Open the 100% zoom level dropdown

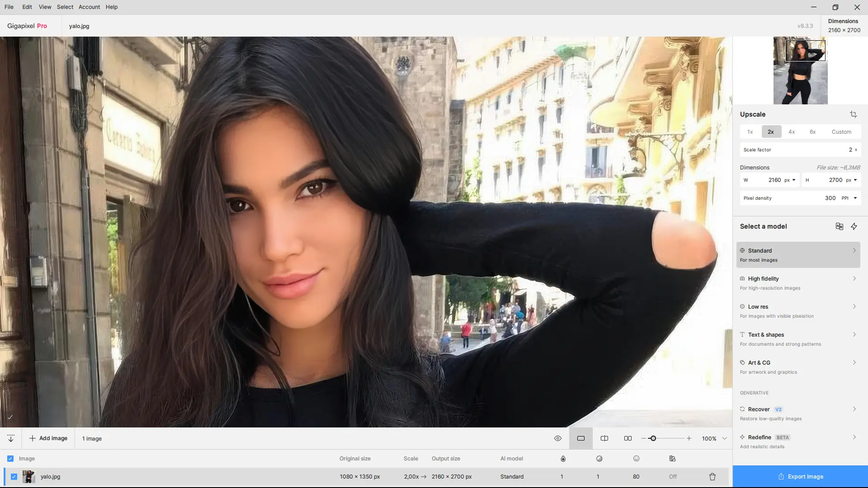tap(724, 438)
